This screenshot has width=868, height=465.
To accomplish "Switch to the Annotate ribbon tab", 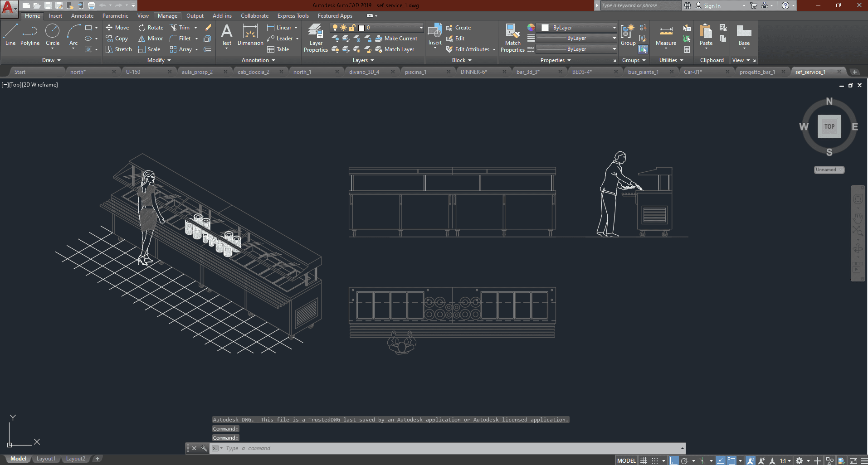I will [82, 16].
